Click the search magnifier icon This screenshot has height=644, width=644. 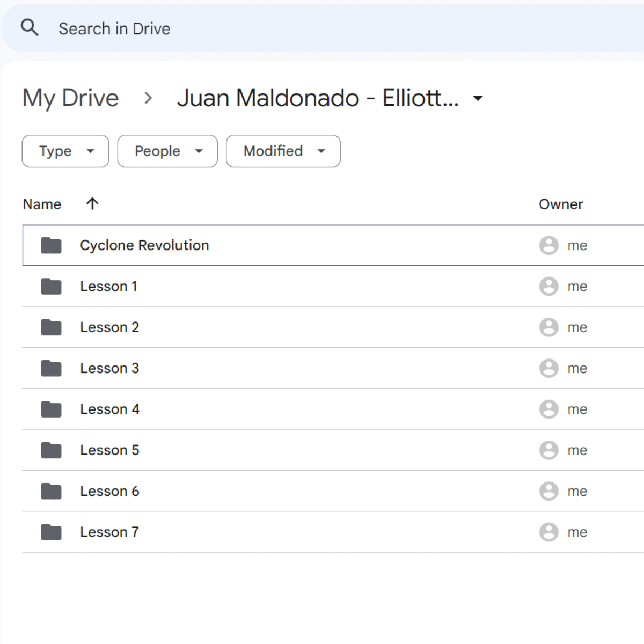(x=30, y=27)
